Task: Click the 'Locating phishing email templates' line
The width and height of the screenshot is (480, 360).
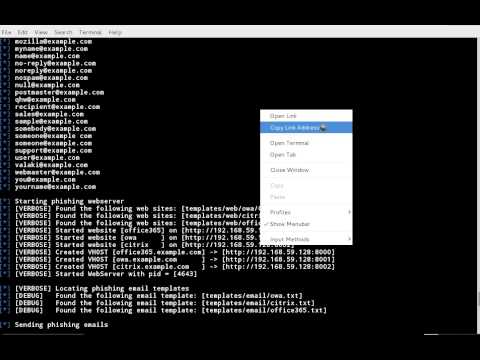Action: 102,289
